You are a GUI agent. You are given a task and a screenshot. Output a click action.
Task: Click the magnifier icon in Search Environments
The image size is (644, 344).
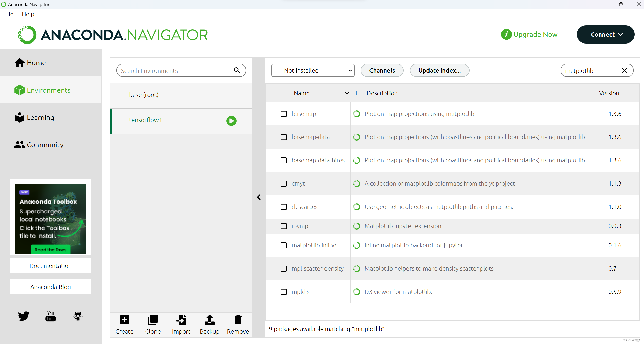[237, 70]
